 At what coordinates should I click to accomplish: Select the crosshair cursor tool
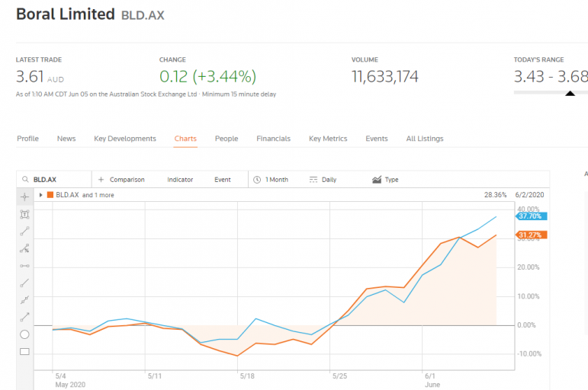coord(24,197)
